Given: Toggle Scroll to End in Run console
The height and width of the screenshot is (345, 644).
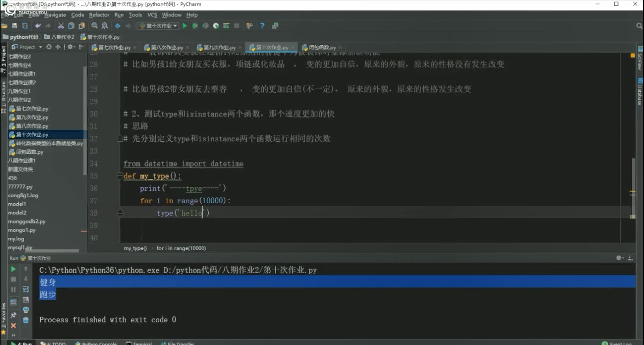Looking at the screenshot, I should coord(26,300).
